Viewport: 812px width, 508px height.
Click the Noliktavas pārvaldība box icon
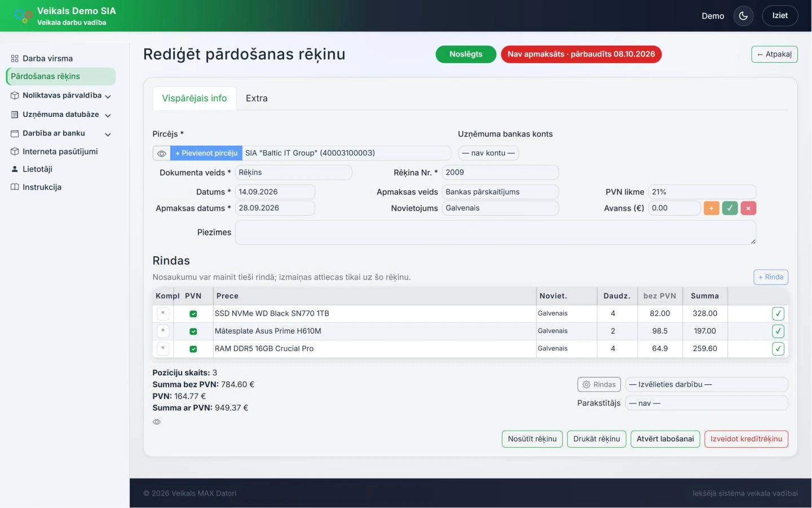[x=15, y=95]
